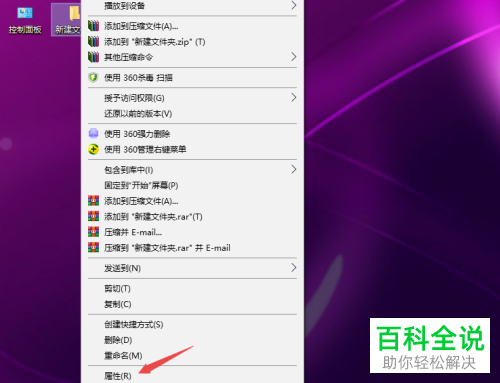Open 属性(R) at the menu bottom

click(192, 376)
